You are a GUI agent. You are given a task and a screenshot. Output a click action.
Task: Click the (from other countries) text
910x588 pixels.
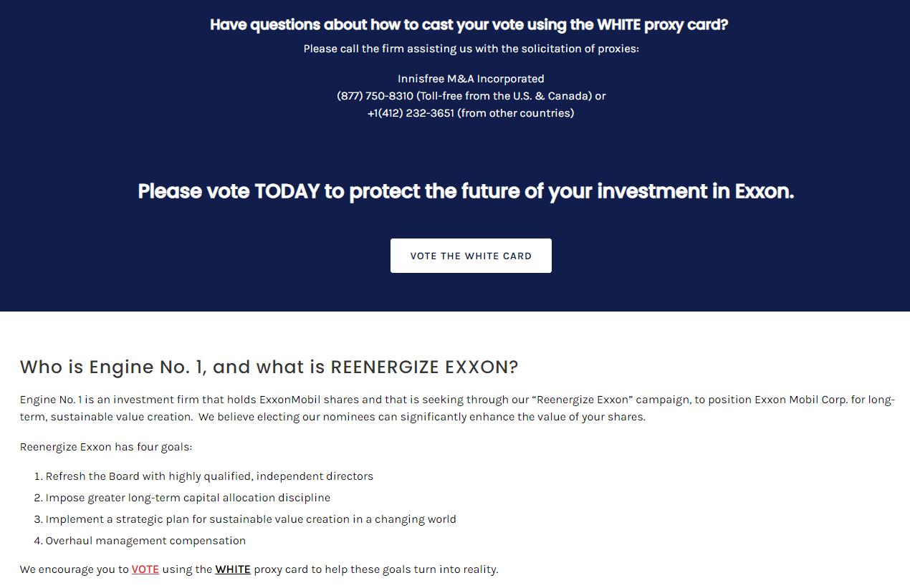pyautogui.click(x=516, y=113)
